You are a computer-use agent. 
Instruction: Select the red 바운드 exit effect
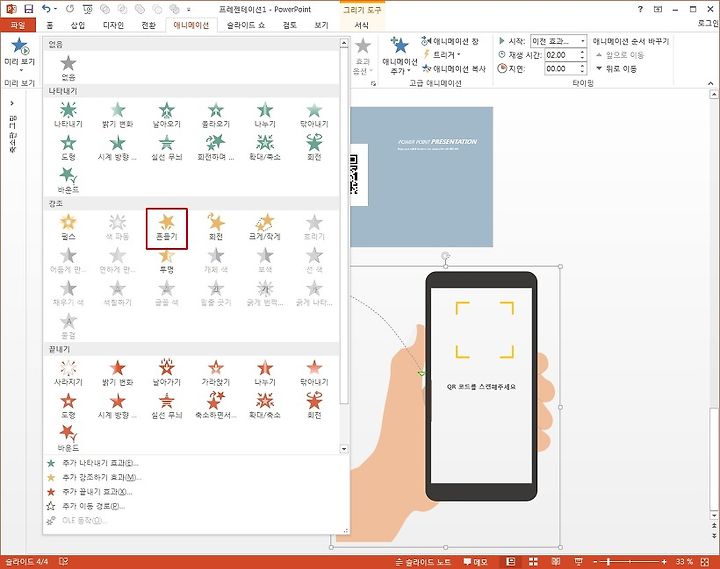pos(68,439)
